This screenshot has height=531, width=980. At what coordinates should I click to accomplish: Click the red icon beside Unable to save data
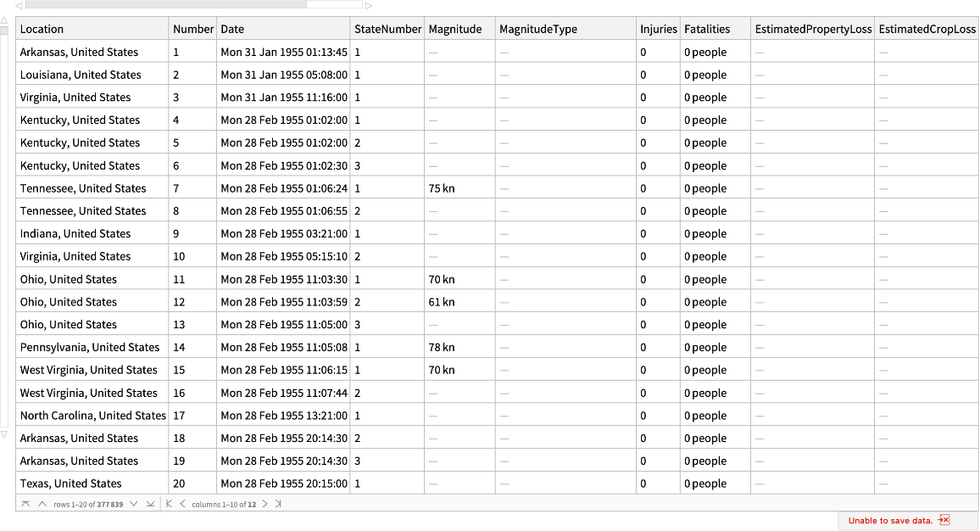click(x=944, y=521)
